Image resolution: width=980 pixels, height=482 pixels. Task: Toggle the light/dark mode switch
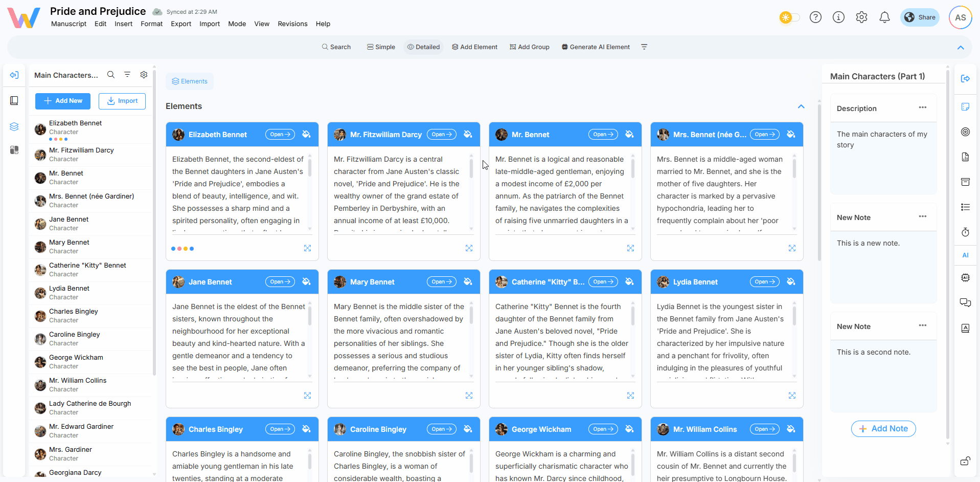789,17
